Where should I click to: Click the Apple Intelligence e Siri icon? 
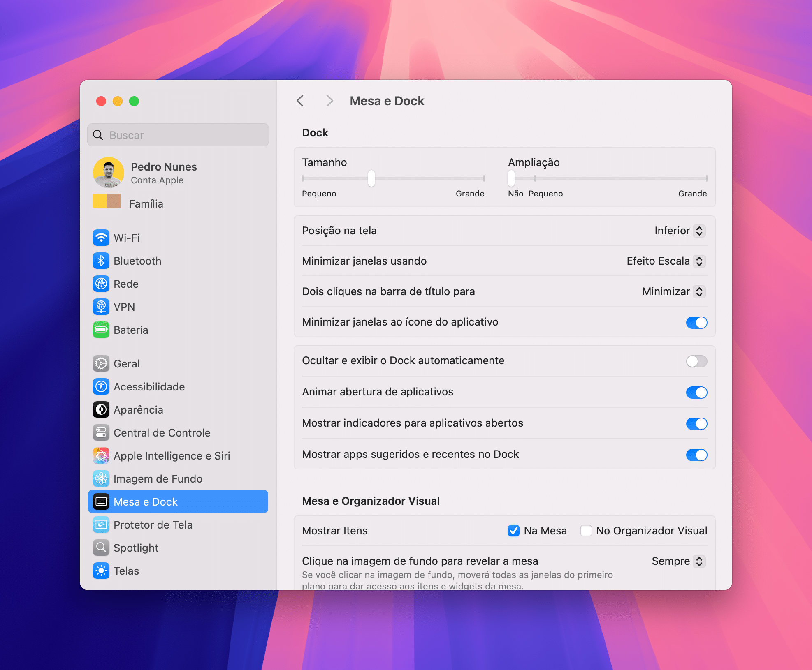point(101,455)
